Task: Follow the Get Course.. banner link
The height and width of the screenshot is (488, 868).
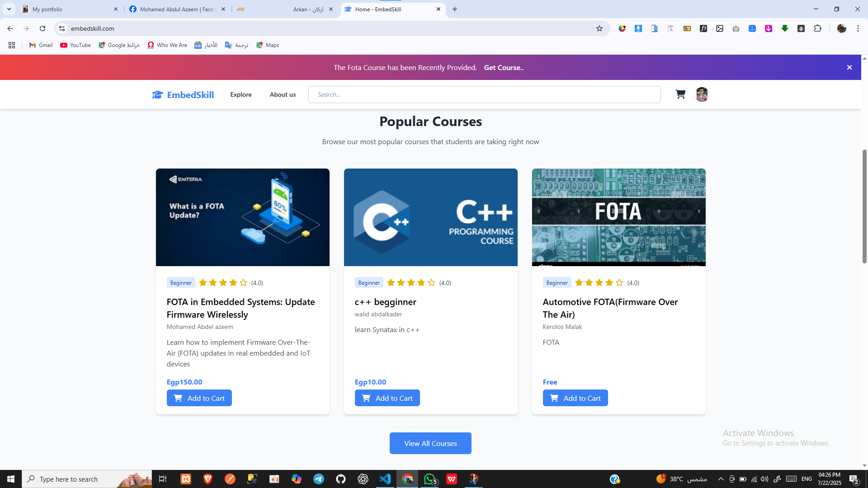Action: pyautogui.click(x=504, y=67)
